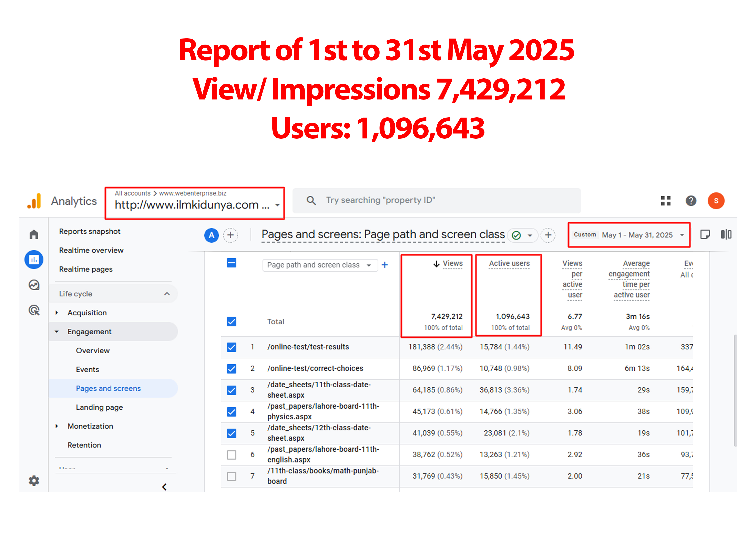This screenshot has width=756, height=534.
Task: Open the Landing page report
Action: point(99,407)
